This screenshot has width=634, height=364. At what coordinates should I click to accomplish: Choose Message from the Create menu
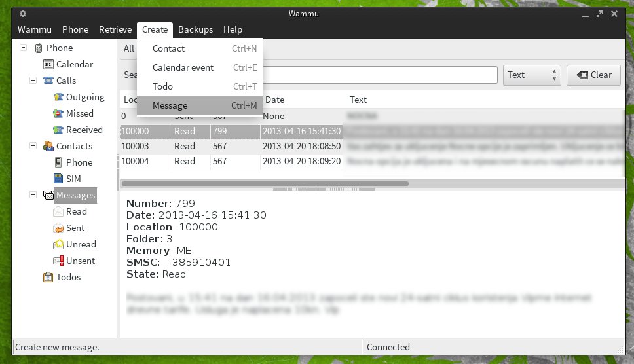pyautogui.click(x=170, y=105)
